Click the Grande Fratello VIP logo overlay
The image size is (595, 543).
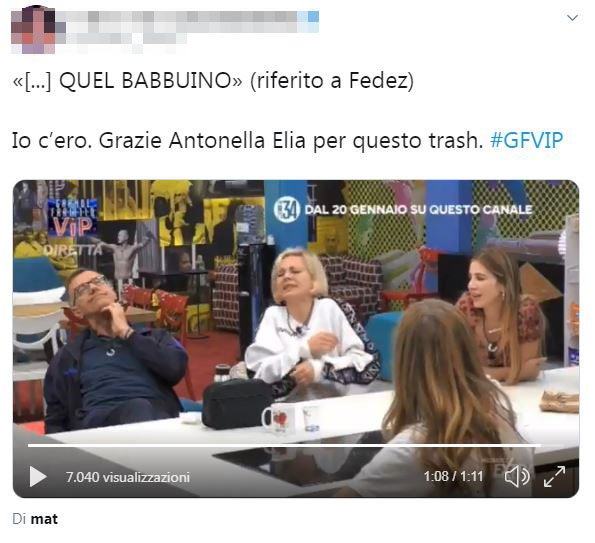coord(72,218)
